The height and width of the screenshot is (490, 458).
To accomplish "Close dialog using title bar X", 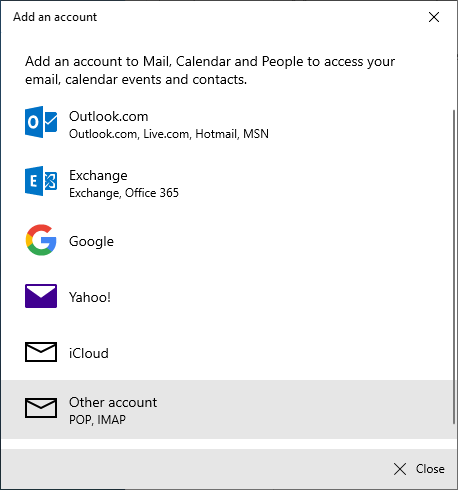I will point(434,17).
